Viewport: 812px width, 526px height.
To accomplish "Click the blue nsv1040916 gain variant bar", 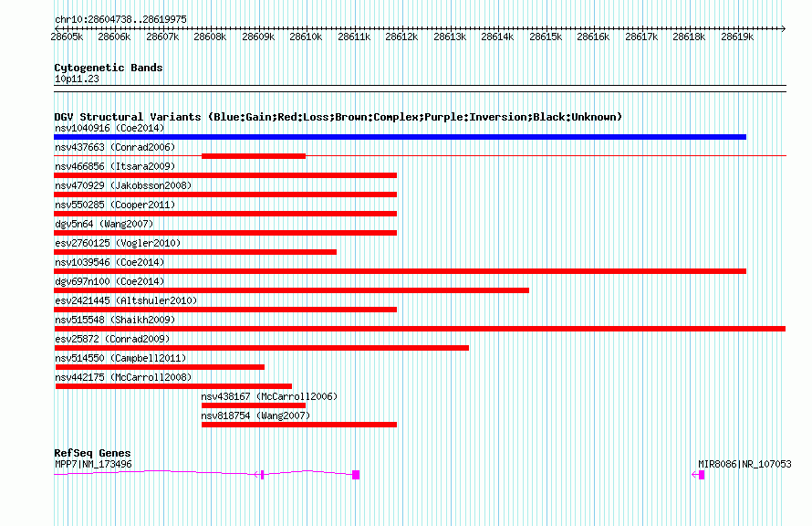I will pos(400,137).
